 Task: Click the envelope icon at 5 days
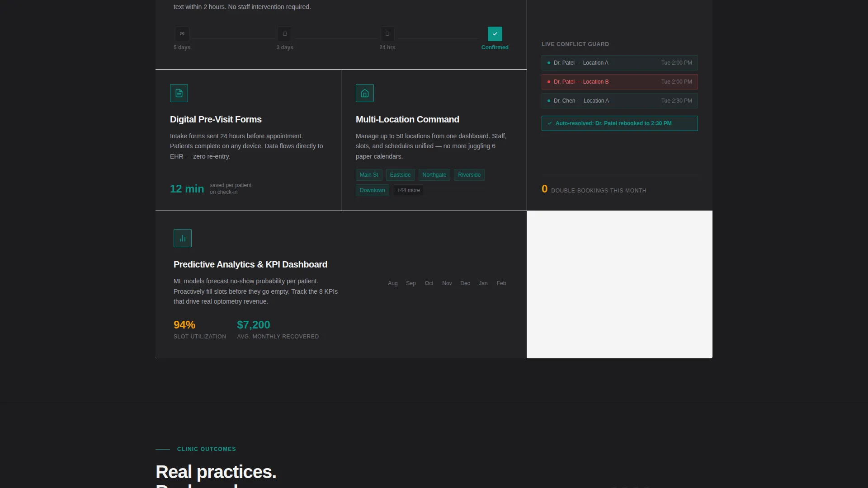(182, 34)
